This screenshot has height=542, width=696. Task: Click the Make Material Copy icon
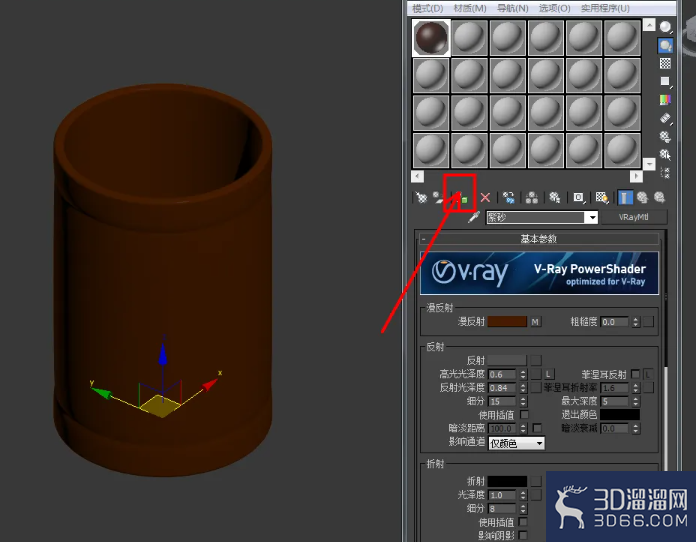point(509,198)
